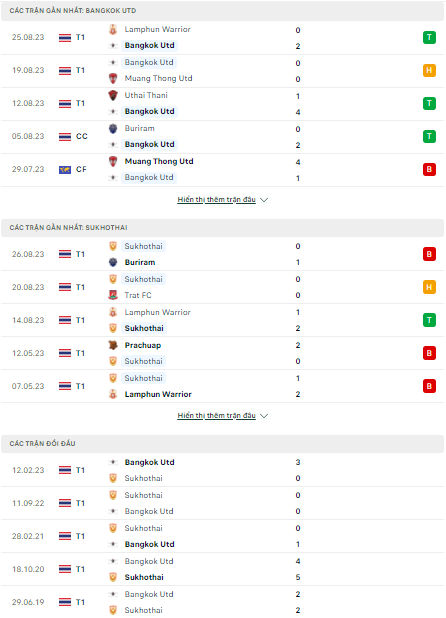The height and width of the screenshot is (618, 446).
Task: Expand more matches under the Sukhothai section
Action: [217, 416]
